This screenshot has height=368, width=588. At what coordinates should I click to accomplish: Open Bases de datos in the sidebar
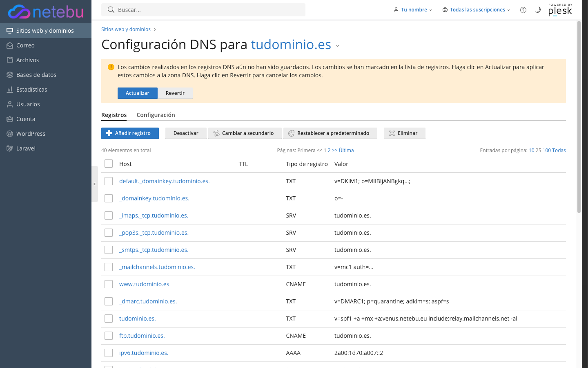click(46, 75)
